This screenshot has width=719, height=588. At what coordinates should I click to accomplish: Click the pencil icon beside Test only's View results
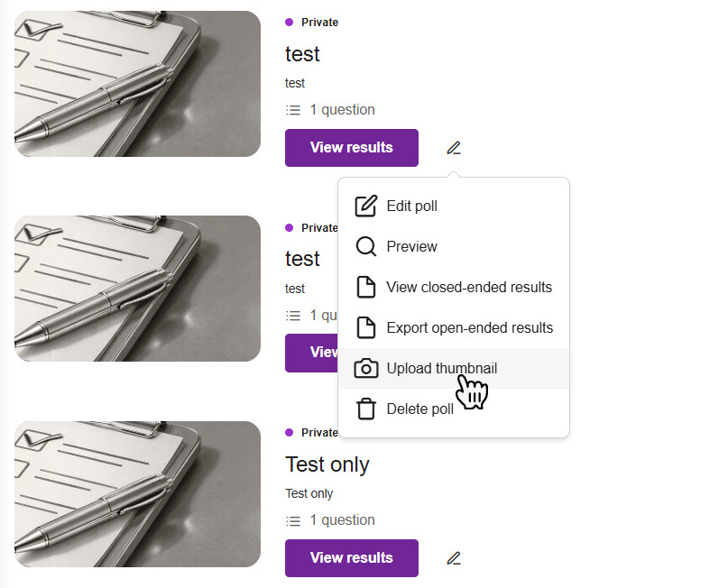(454, 557)
